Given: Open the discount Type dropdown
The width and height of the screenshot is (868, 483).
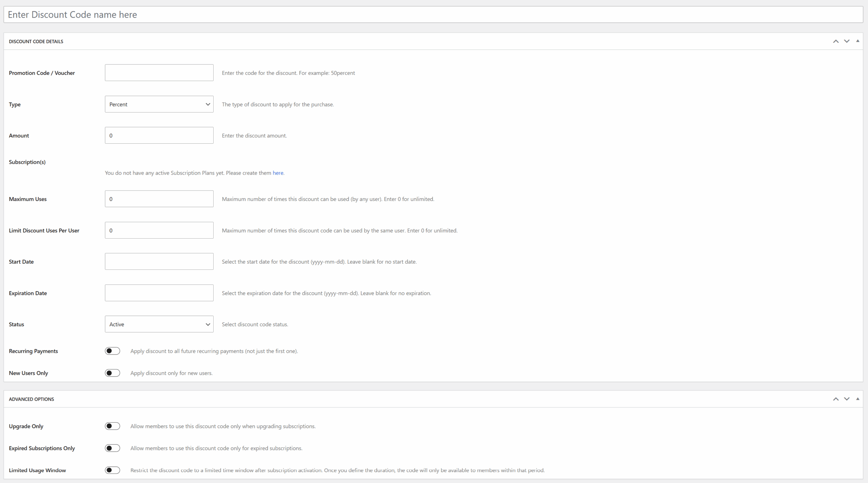Looking at the screenshot, I should point(159,104).
